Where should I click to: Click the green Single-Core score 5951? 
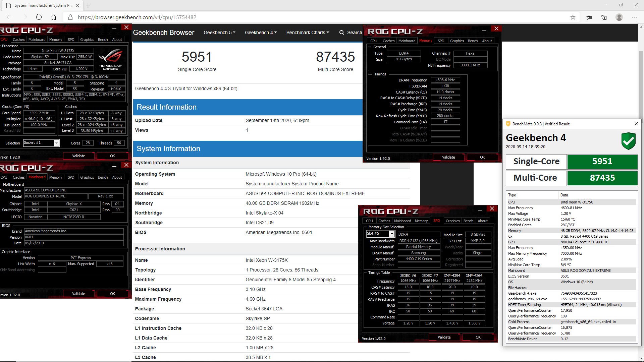click(x=602, y=162)
